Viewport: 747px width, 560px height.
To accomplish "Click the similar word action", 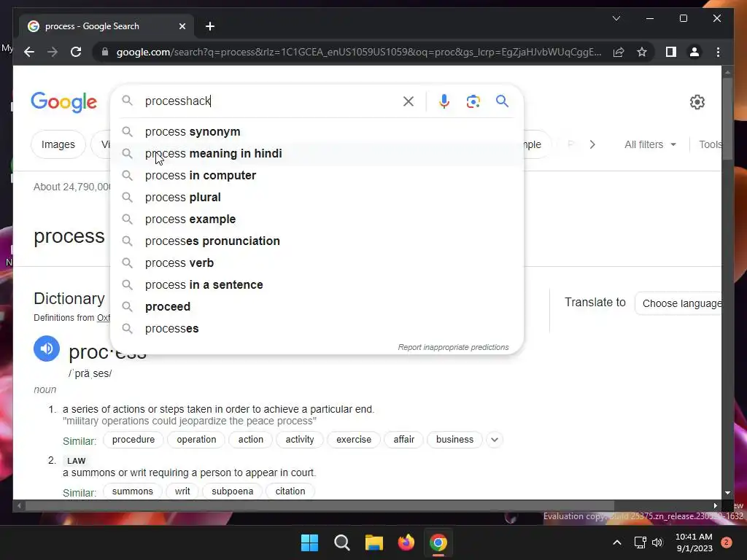I will (251, 440).
